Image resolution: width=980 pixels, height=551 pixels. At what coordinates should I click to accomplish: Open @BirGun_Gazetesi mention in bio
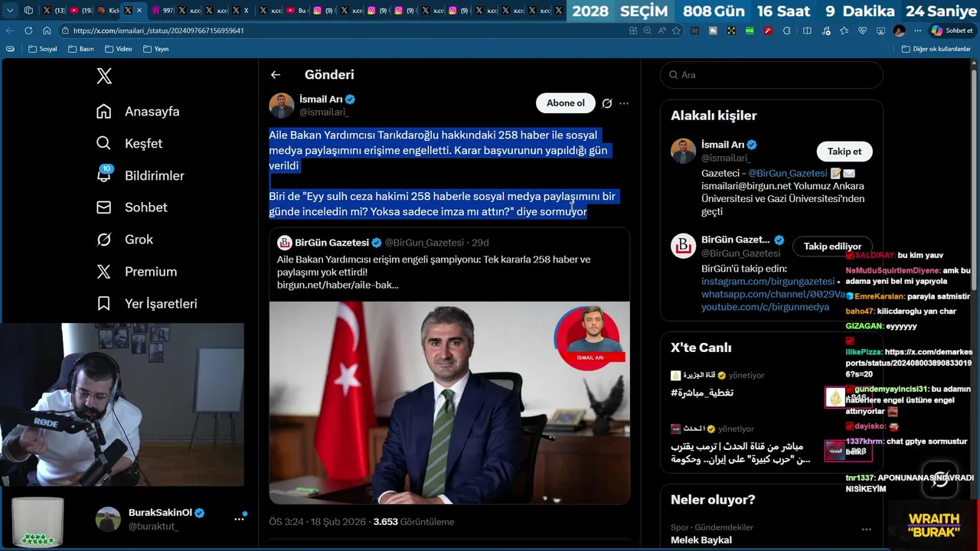coord(788,174)
